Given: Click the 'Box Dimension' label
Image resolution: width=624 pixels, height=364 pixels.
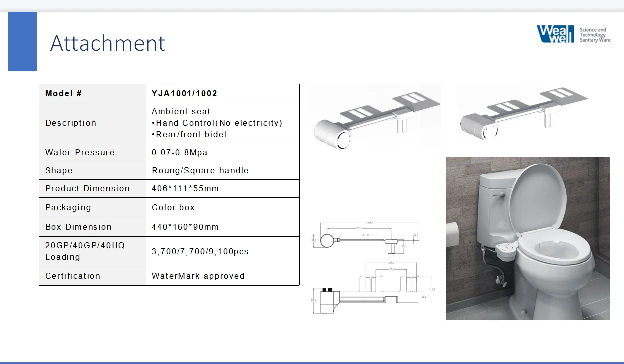Looking at the screenshot, I should click(79, 227).
